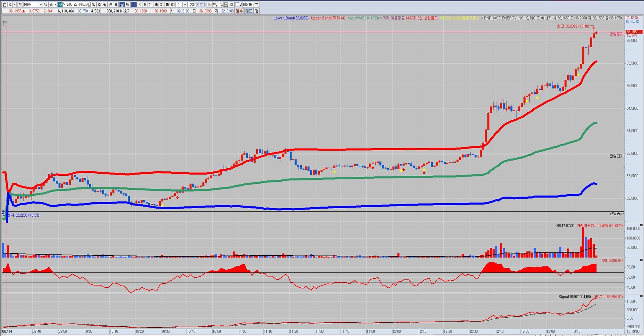Close the RSI panel with its corner button
Screen dimensions: 644x336
point(641,260)
